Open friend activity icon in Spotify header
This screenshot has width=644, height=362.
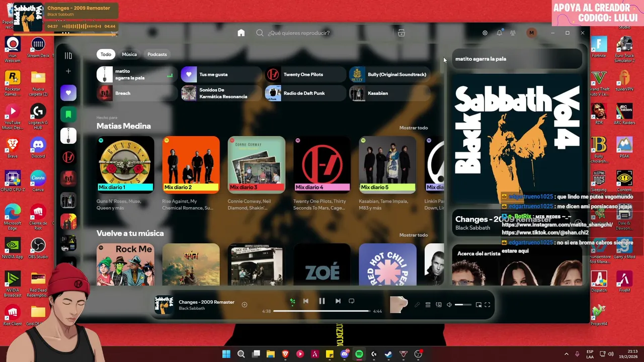513,33
